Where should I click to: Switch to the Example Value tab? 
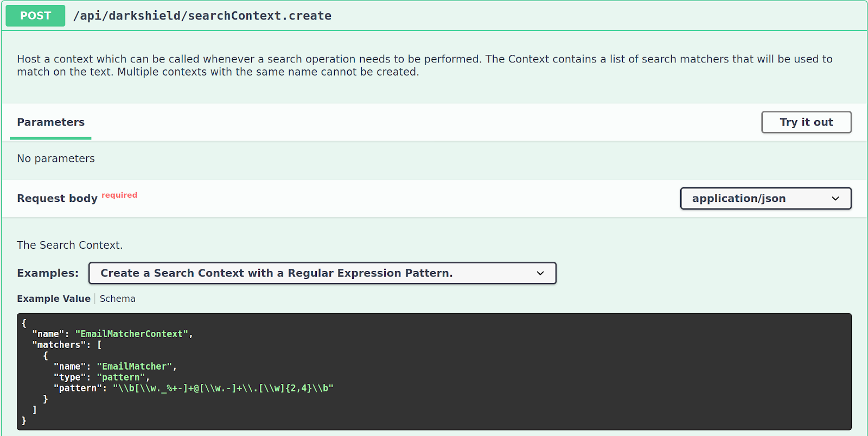click(x=54, y=299)
